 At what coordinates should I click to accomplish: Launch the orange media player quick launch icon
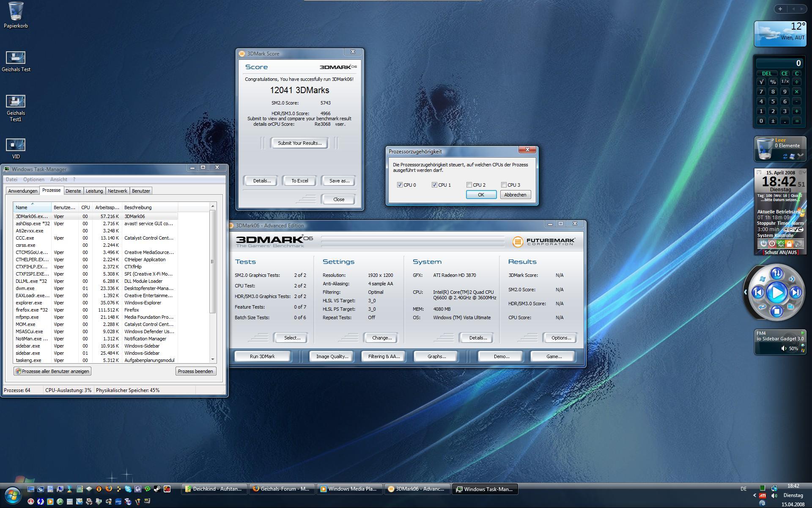point(50,502)
